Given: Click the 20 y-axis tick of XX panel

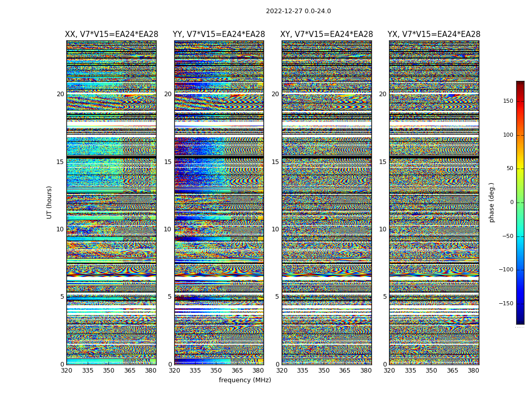Looking at the screenshot, I should point(60,94).
